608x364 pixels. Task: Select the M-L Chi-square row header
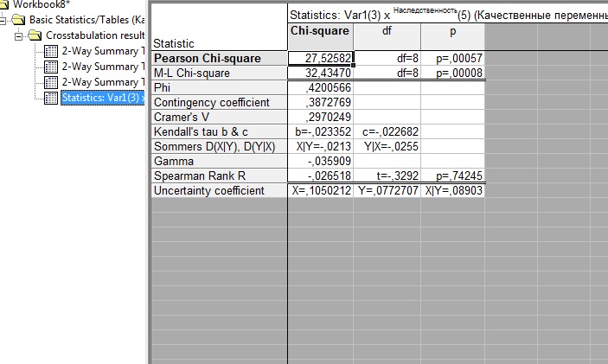pos(220,73)
